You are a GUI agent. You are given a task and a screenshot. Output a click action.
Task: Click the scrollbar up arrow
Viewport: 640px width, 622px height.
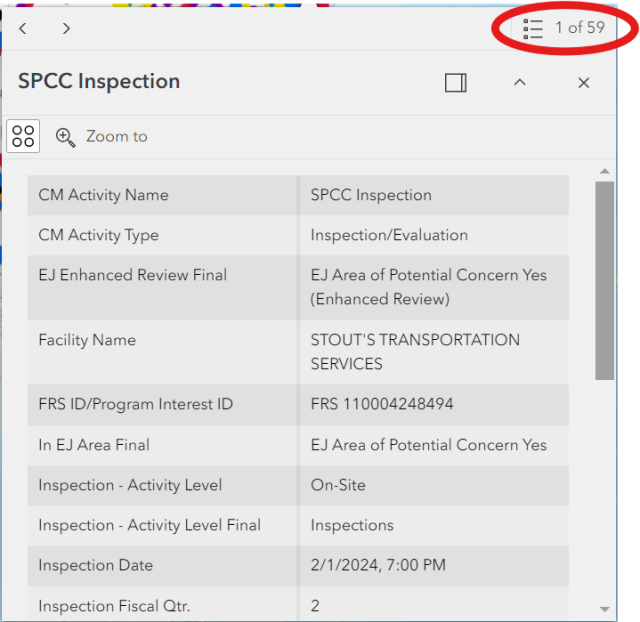604,171
